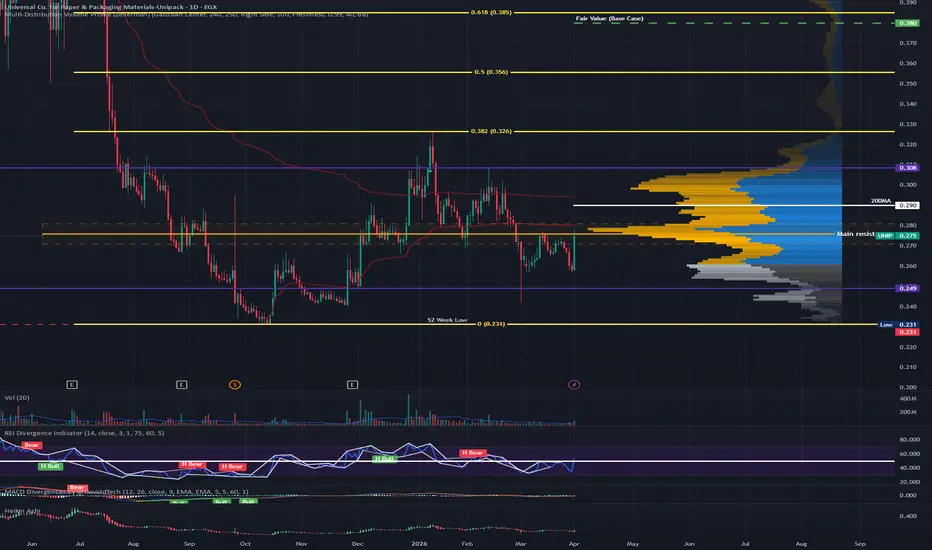This screenshot has height=550, width=932.
Task: Click '0.400' on the Heiken Ashi axis
Action: click(x=908, y=516)
